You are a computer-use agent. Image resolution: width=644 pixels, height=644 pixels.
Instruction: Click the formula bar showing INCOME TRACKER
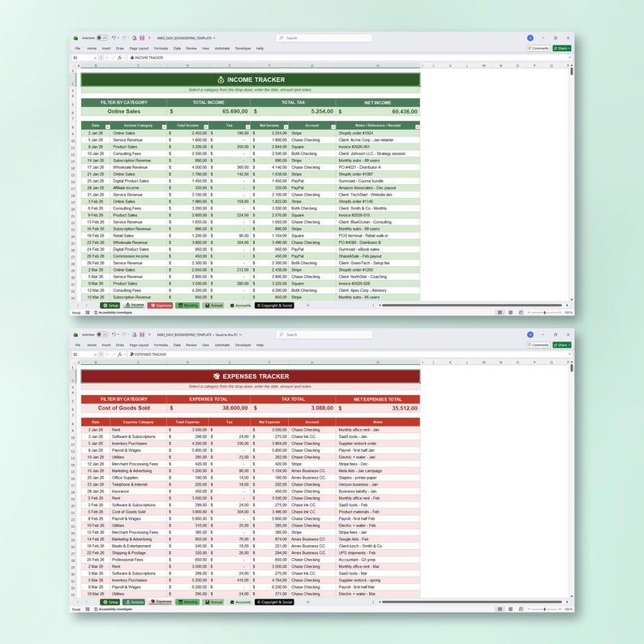click(349, 58)
